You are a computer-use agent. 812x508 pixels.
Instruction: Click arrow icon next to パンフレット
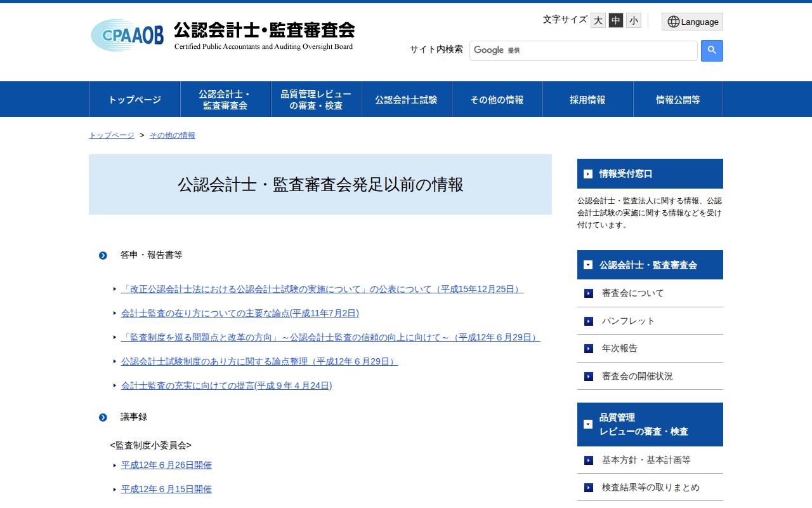(589, 321)
